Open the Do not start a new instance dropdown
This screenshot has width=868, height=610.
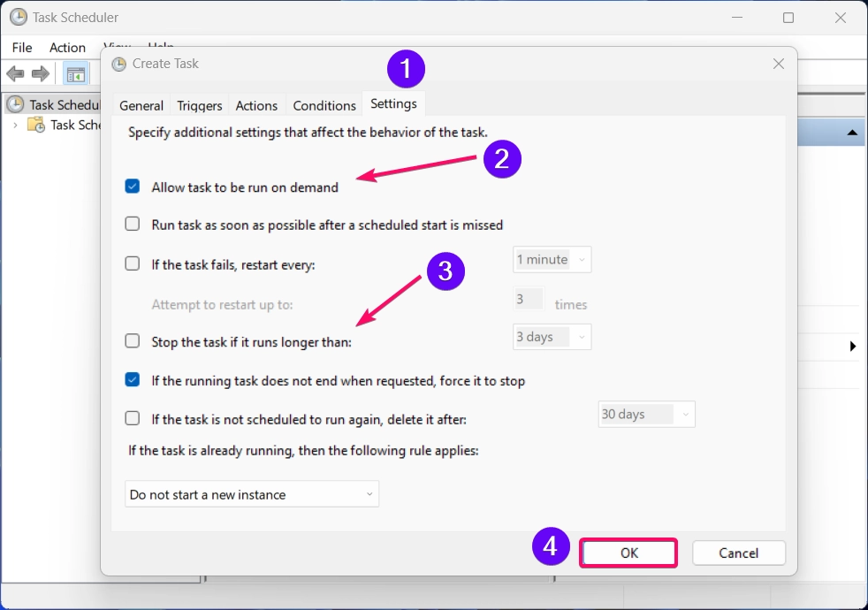[252, 494]
